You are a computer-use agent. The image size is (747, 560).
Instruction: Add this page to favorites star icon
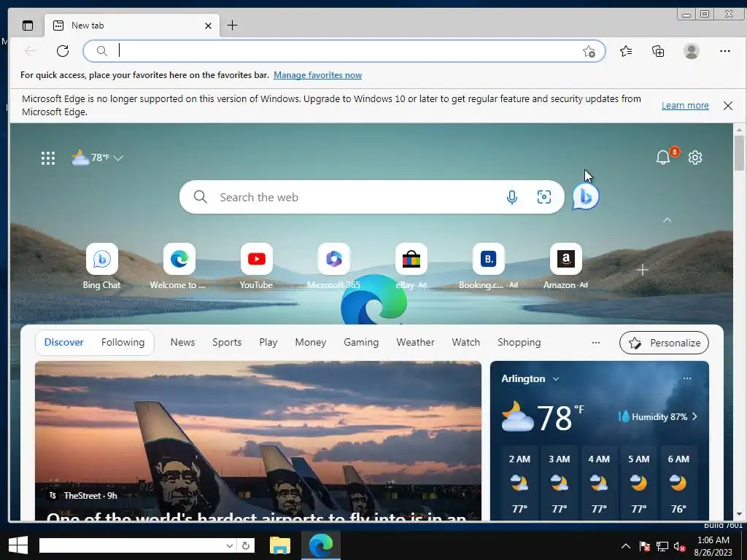tap(589, 51)
